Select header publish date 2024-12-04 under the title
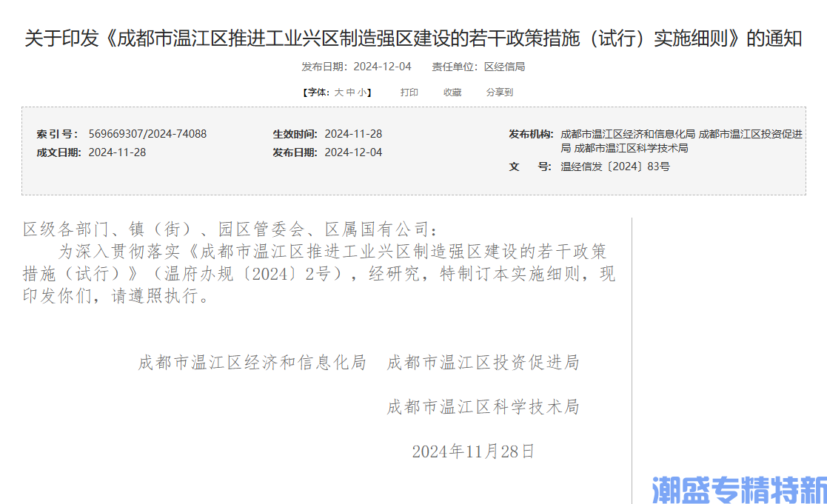Image resolution: width=827 pixels, height=504 pixels. (382, 67)
